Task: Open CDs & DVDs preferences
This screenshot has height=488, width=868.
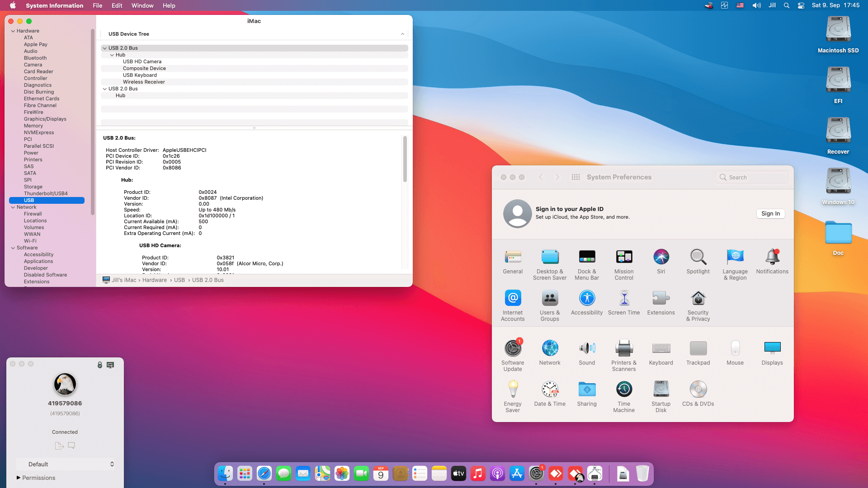Action: point(698,394)
